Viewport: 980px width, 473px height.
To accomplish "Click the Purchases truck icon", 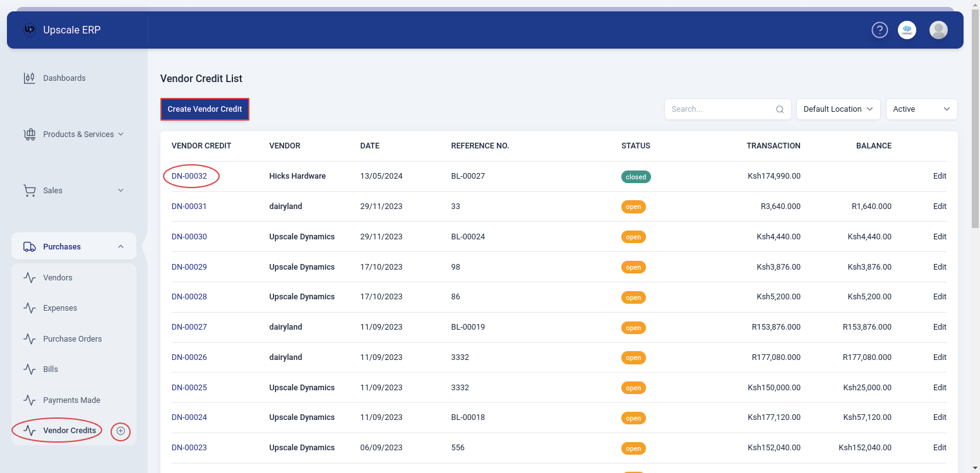I will [x=29, y=247].
